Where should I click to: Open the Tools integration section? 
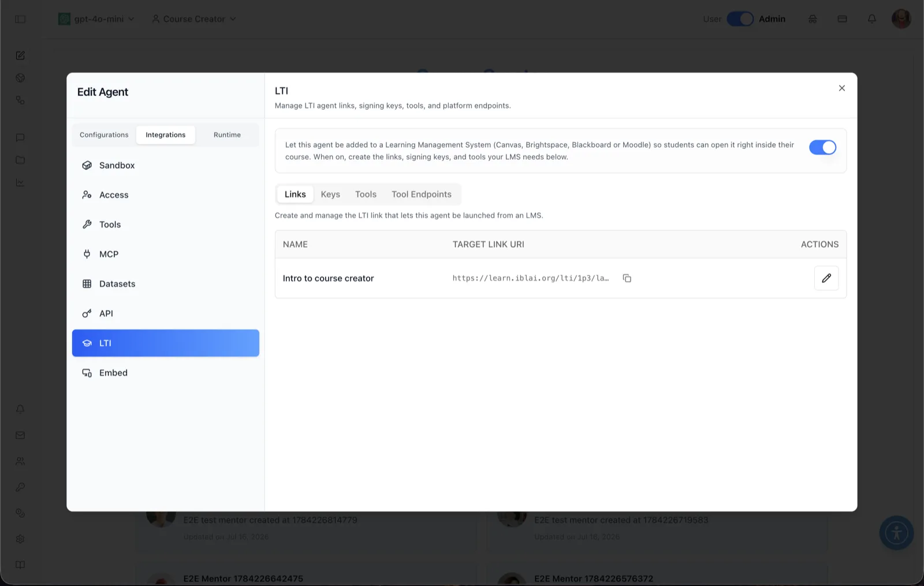(166, 225)
